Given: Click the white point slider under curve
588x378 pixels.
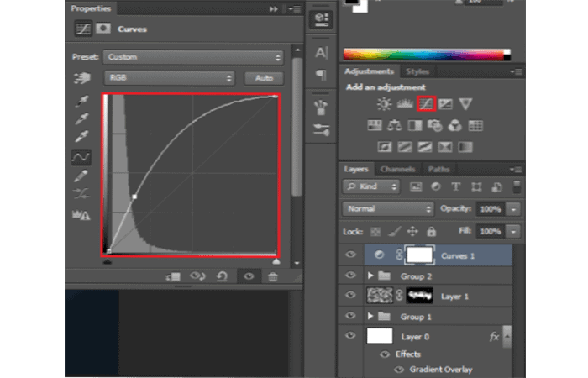Looking at the screenshot, I should click(x=276, y=260).
